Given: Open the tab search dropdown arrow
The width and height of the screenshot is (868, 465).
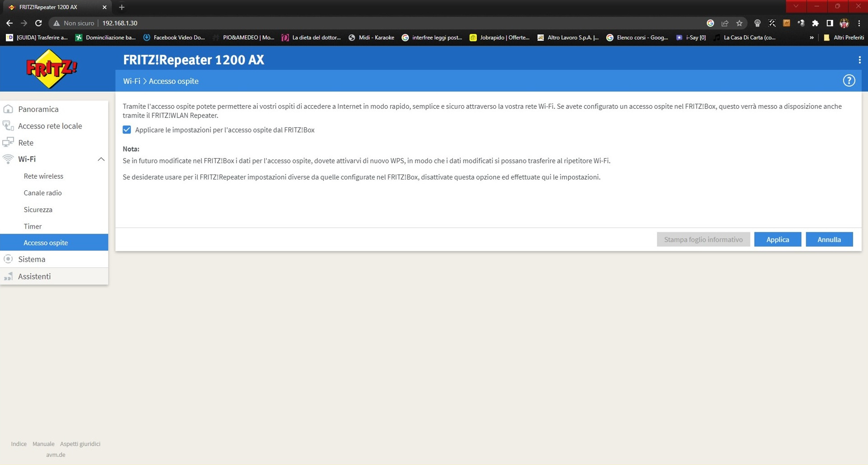Looking at the screenshot, I should 796,6.
